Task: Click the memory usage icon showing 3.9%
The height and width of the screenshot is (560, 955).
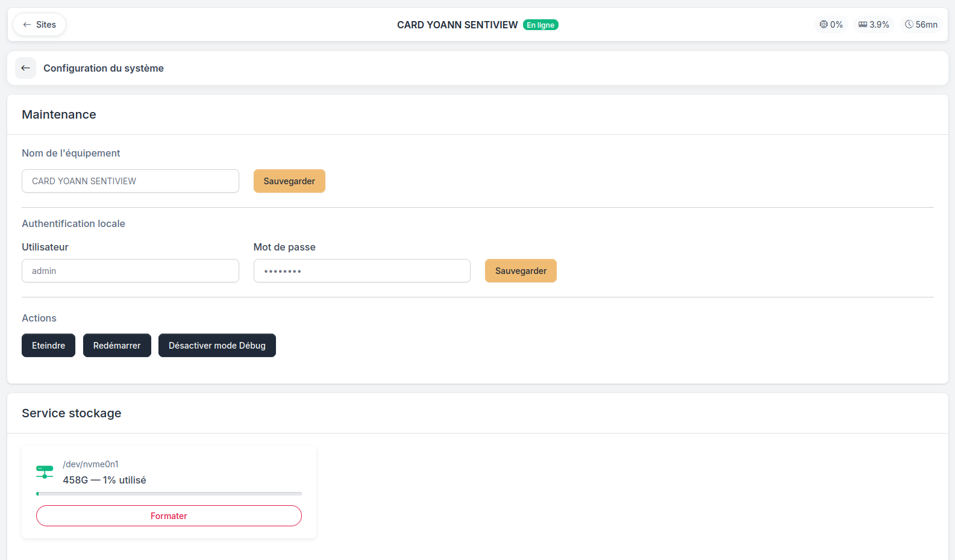Action: (x=863, y=25)
